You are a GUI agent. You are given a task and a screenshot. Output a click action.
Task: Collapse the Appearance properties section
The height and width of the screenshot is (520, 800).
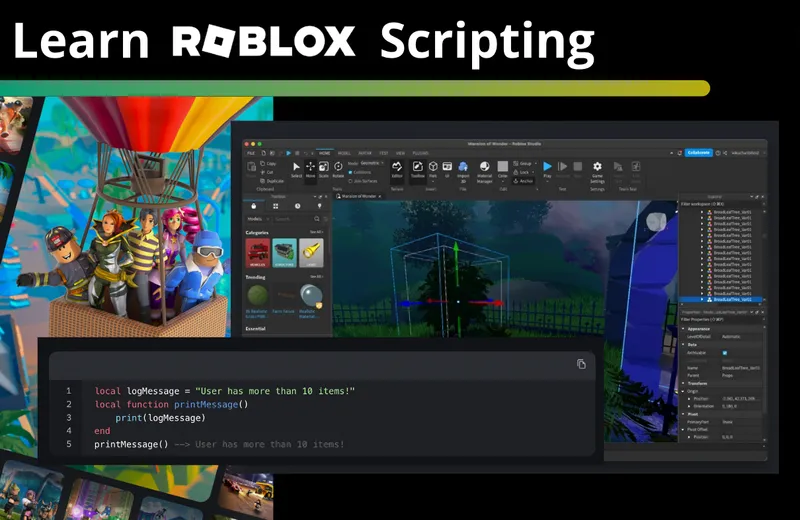pyautogui.click(x=683, y=329)
